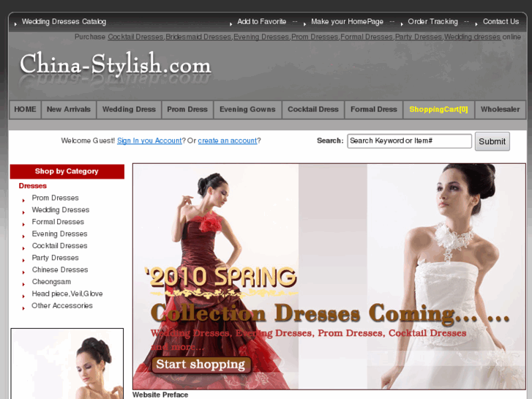Image resolution: width=532 pixels, height=399 pixels.
Task: Click the Shop by Category header
Action: (x=67, y=171)
